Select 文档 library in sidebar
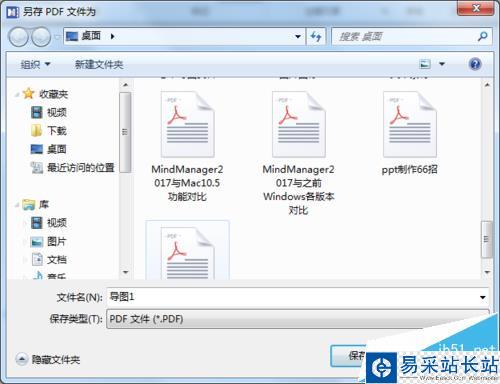500x384 pixels. point(57,259)
